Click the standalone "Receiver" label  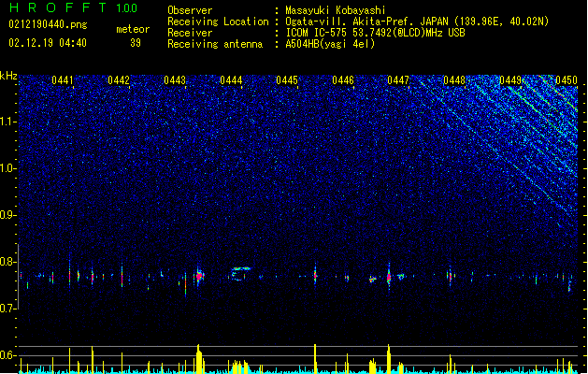pyautogui.click(x=190, y=33)
